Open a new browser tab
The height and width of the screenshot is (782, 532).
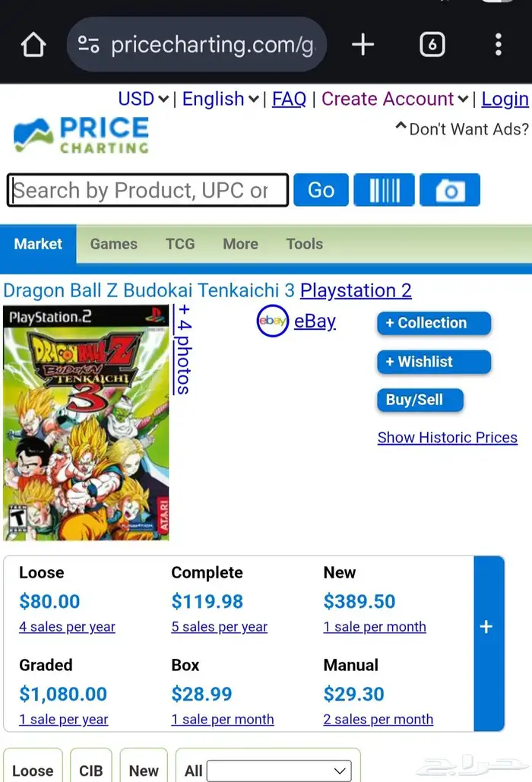click(363, 44)
